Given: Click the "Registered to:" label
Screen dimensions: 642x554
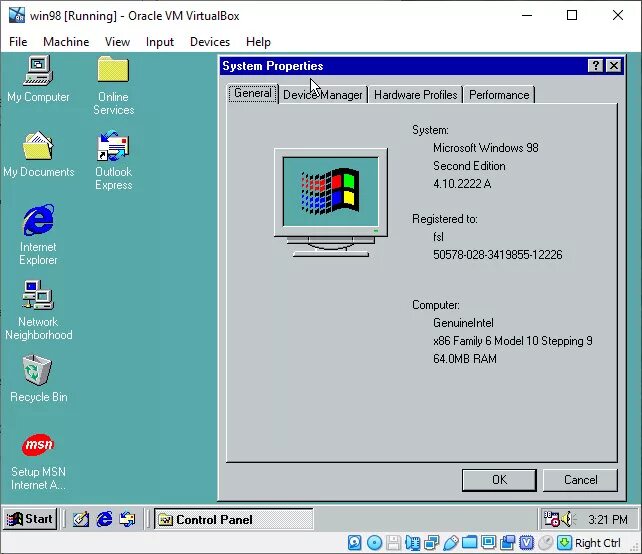Looking at the screenshot, I should pos(445,219).
